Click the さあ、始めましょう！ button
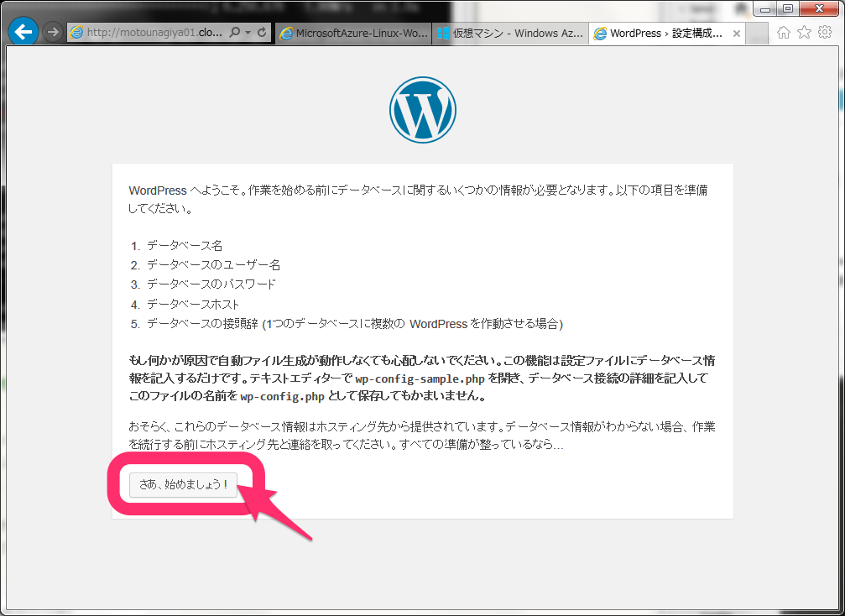The width and height of the screenshot is (845, 616). click(183, 484)
